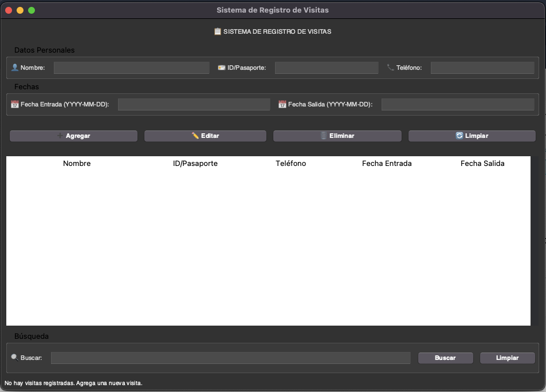This screenshot has height=392, width=546.
Task: Click the 'Datos Personales' group label
Action: click(x=44, y=50)
